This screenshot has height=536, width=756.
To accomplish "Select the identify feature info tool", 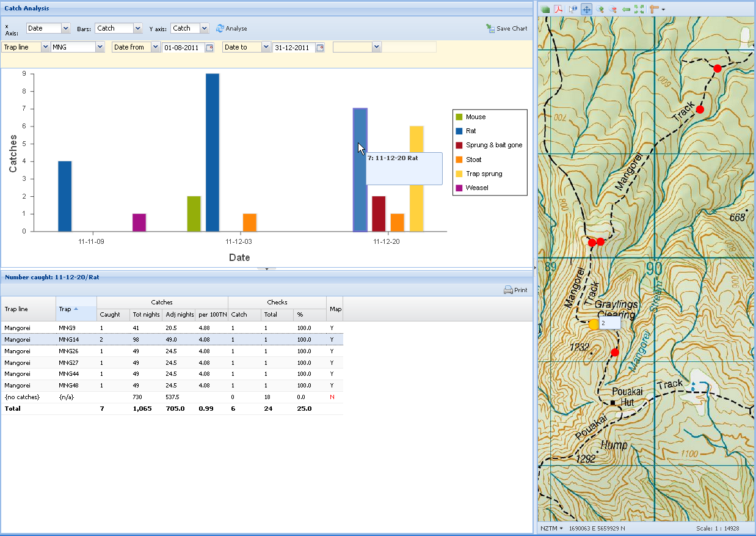I will 572,9.
